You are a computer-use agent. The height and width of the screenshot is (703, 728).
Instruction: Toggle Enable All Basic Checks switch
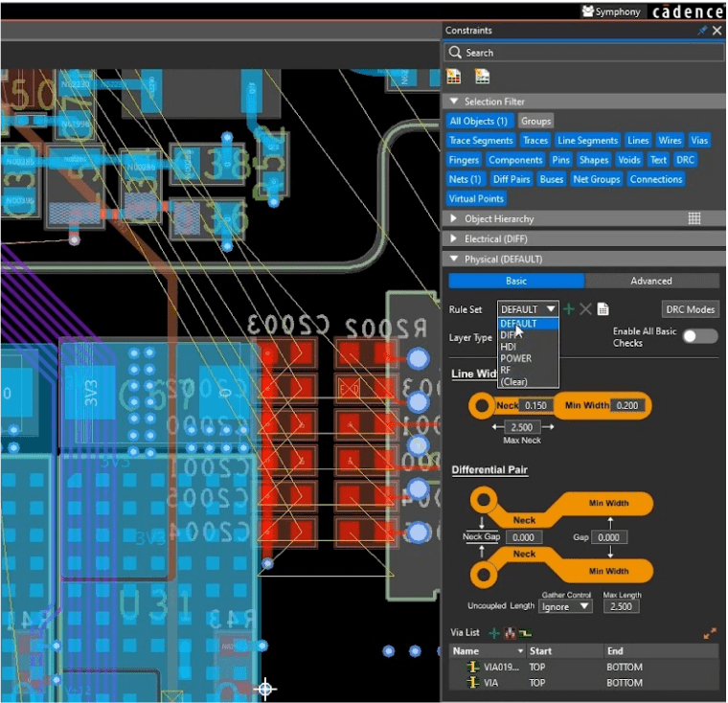tap(700, 336)
